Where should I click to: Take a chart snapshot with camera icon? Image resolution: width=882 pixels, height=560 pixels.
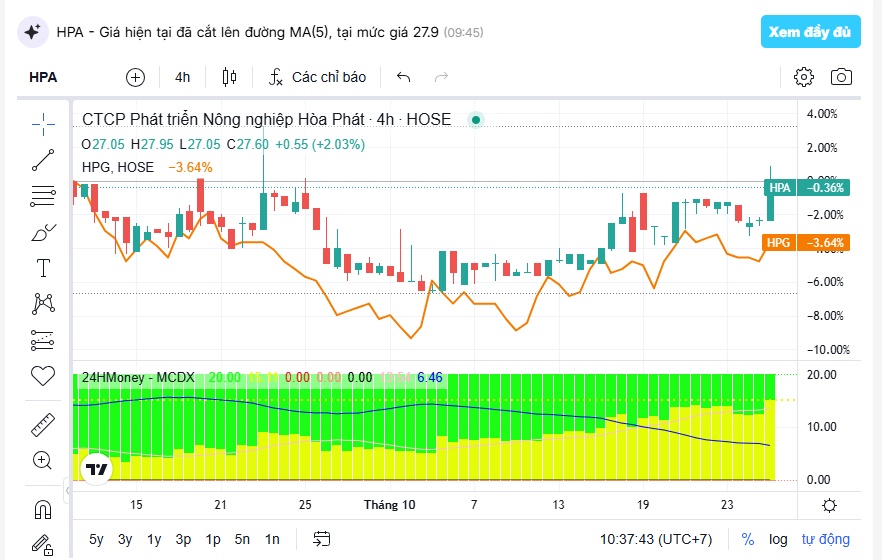pyautogui.click(x=841, y=77)
